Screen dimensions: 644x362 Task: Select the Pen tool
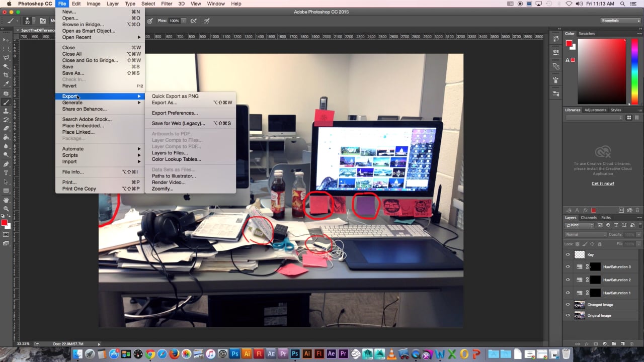pyautogui.click(x=6, y=164)
